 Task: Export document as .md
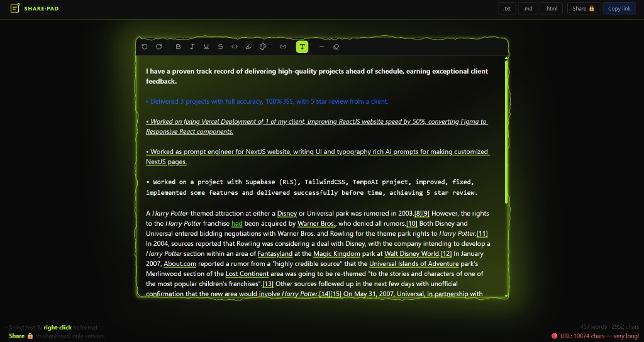click(528, 8)
